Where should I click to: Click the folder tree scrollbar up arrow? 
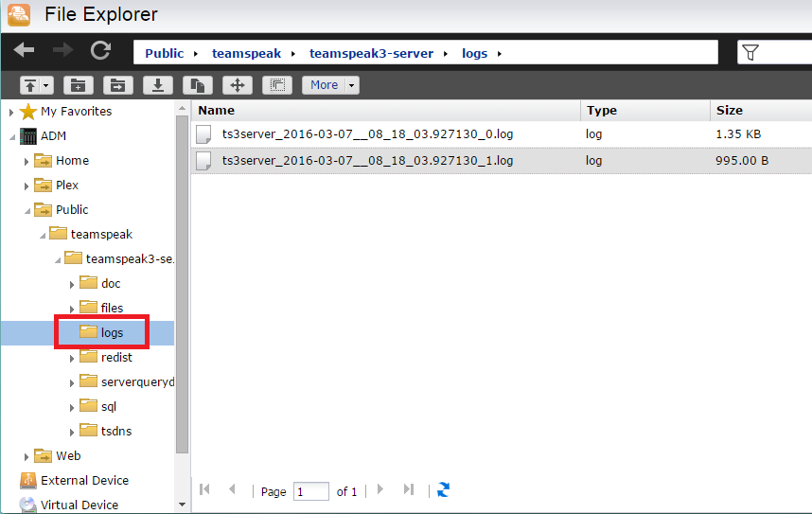click(x=182, y=108)
